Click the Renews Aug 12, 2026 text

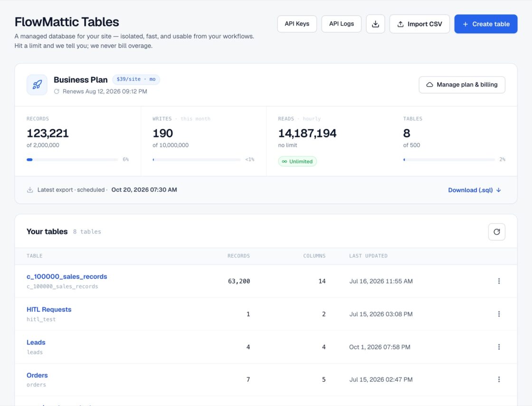pos(105,91)
